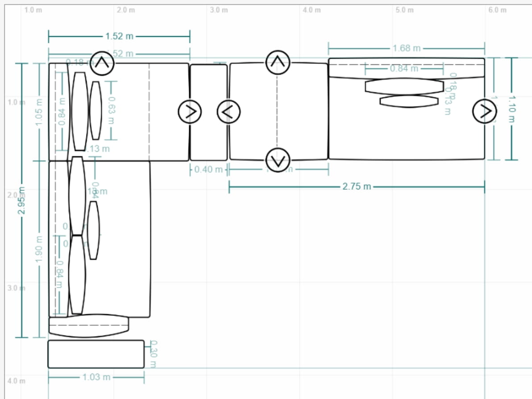532x399 pixels.
Task: Click the right arrow on the corner module's edge
Action: tap(190, 112)
